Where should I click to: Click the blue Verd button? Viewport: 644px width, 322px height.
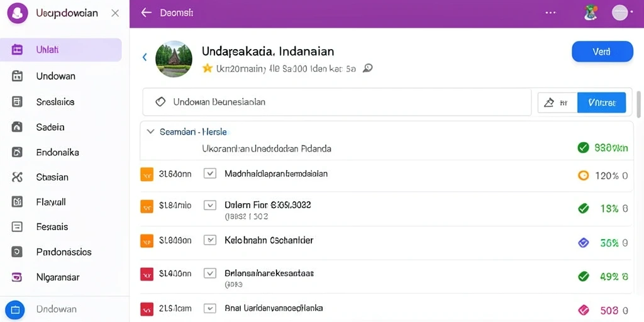[602, 52]
